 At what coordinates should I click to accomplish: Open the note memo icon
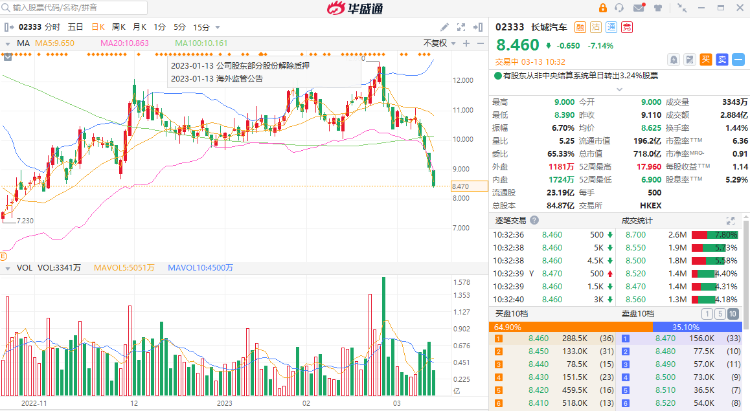pyautogui.click(x=690, y=60)
